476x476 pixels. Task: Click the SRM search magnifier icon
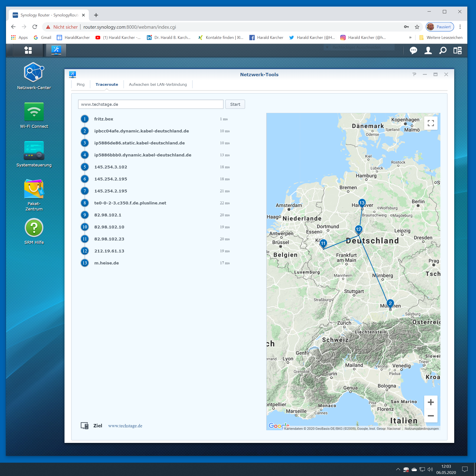coord(443,50)
